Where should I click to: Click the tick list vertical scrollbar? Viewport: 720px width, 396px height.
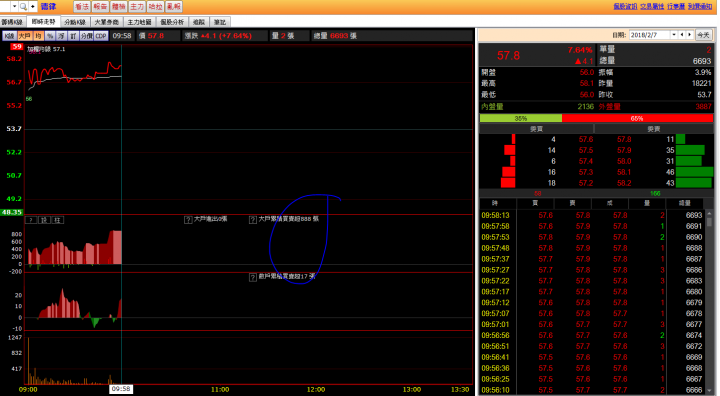[x=709, y=302]
